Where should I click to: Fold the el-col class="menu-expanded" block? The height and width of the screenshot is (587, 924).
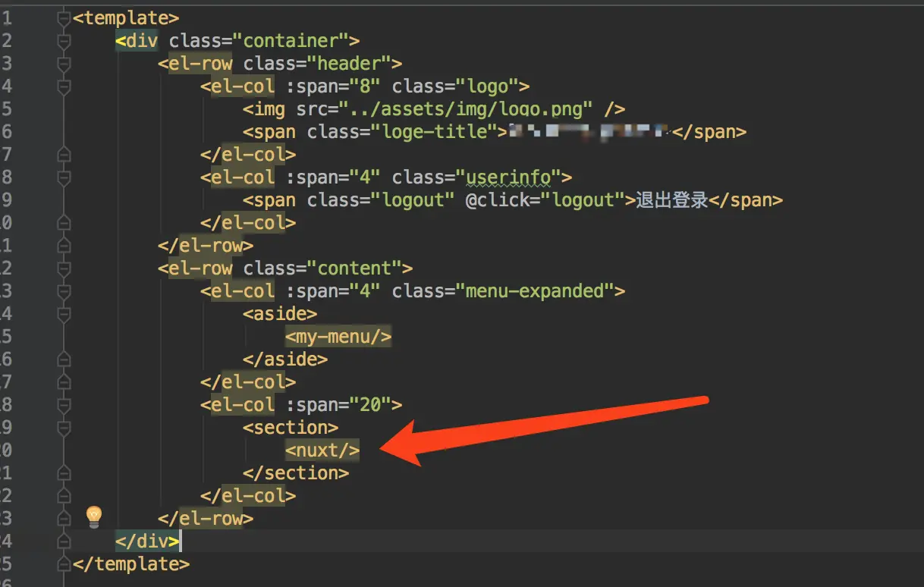point(64,291)
